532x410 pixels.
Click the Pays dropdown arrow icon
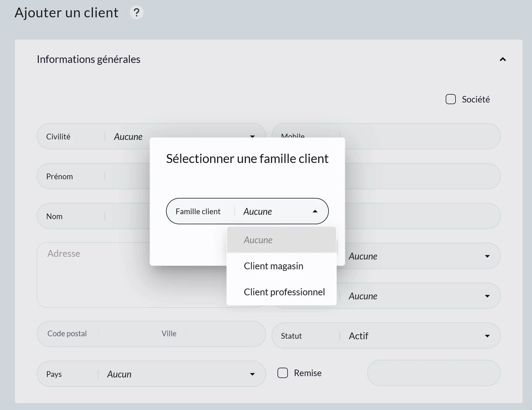(252, 374)
